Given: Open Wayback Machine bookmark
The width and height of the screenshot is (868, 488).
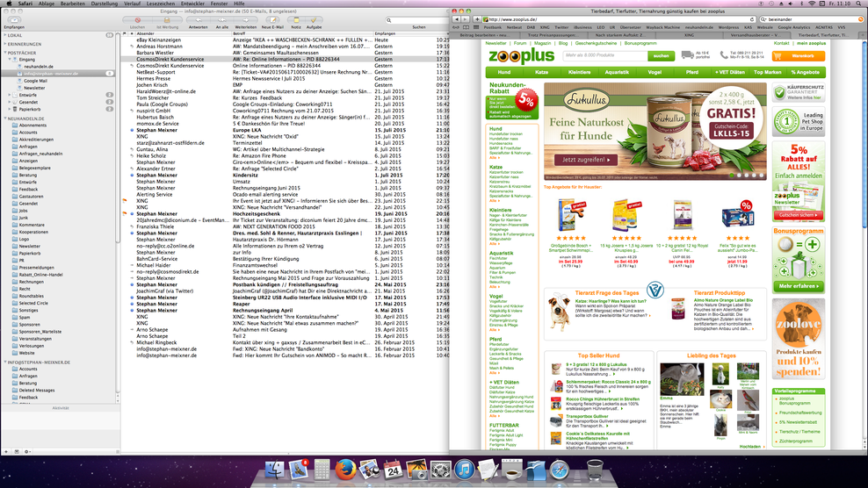Looking at the screenshot, I should pyautogui.click(x=662, y=26).
